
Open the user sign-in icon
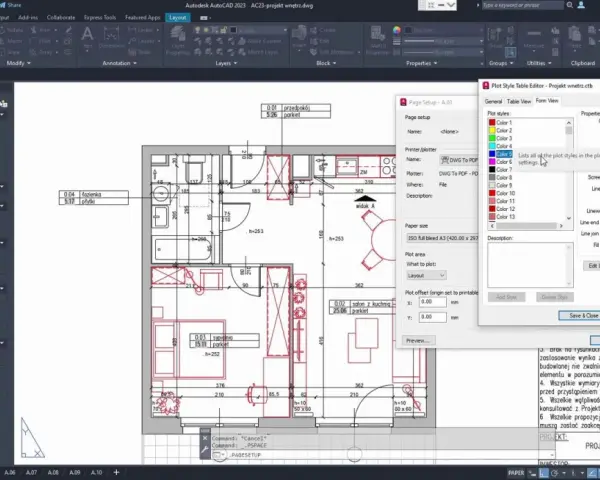[581, 5]
